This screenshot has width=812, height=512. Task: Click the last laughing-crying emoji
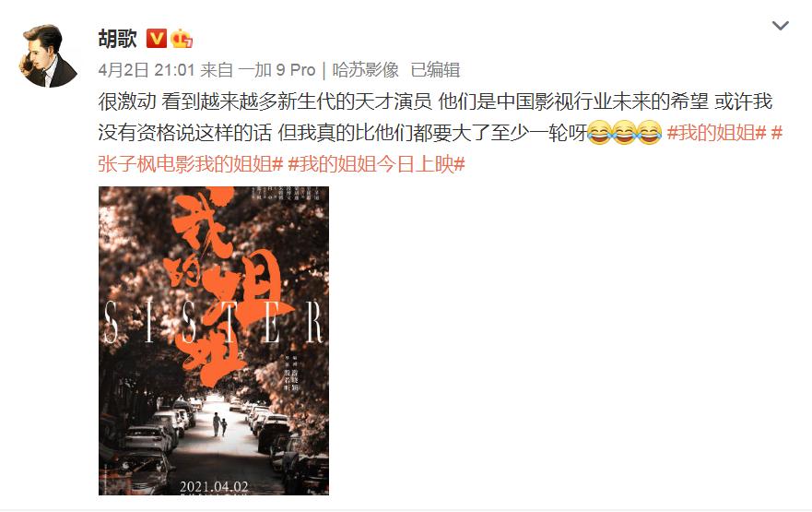(x=649, y=133)
